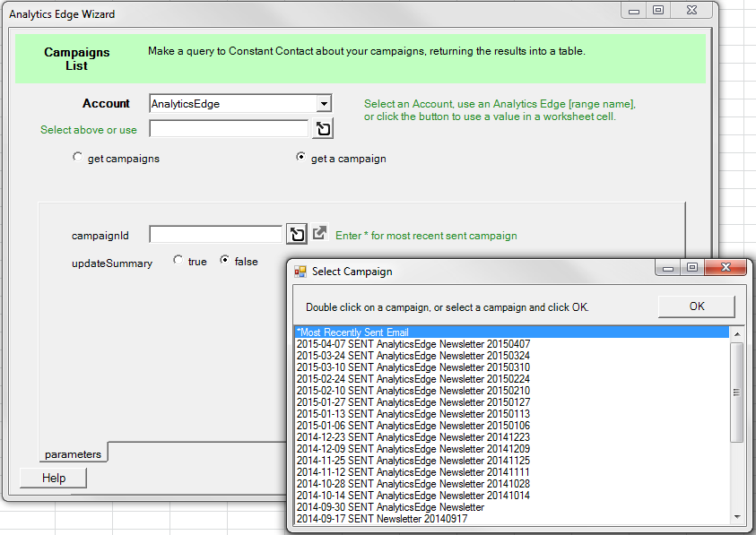
Task: Select AnalyticsEdge Newsletter 20141111 campaign
Action: coord(511,472)
